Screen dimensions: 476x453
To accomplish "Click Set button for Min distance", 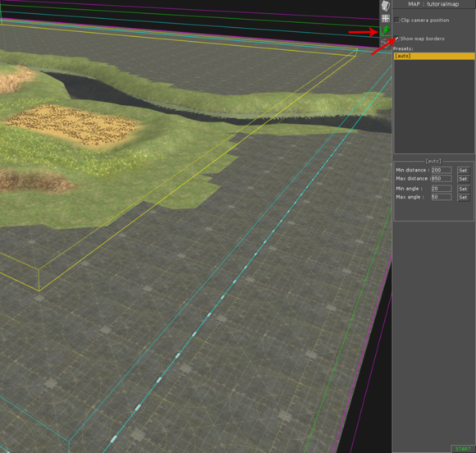I will (464, 171).
